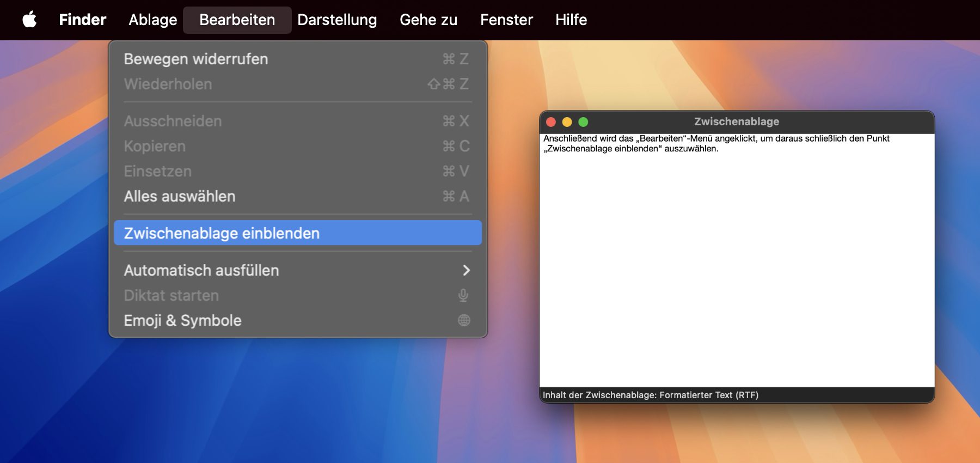Choose Zwischenablage einblenden

click(x=222, y=233)
